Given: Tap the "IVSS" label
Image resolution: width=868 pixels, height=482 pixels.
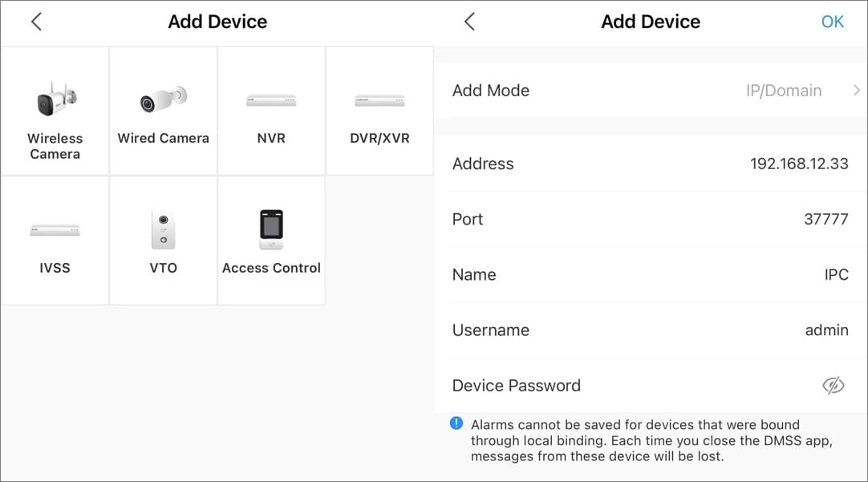Looking at the screenshot, I should click(55, 268).
